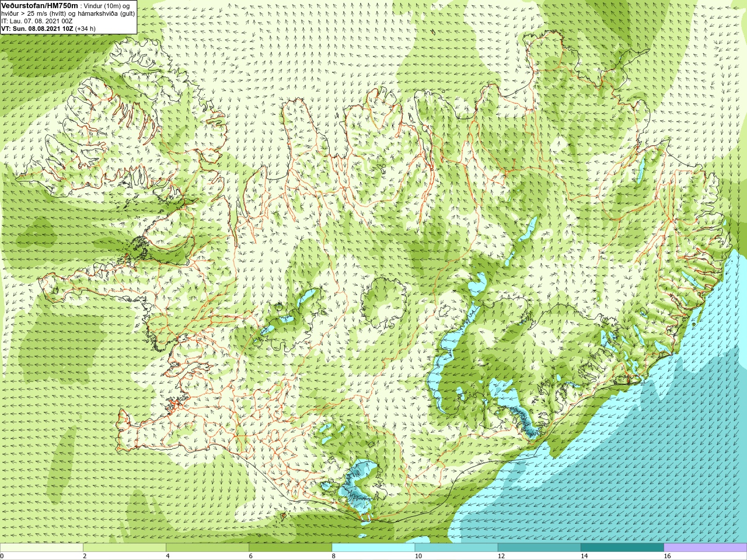Click the legend scale label '8'
The height and width of the screenshot is (560, 747).
[333, 556]
